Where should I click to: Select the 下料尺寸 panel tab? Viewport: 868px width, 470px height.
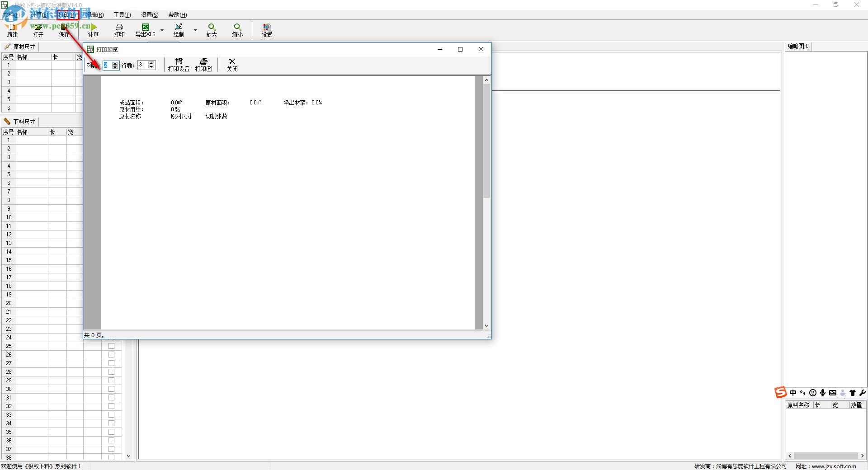pyautogui.click(x=20, y=122)
